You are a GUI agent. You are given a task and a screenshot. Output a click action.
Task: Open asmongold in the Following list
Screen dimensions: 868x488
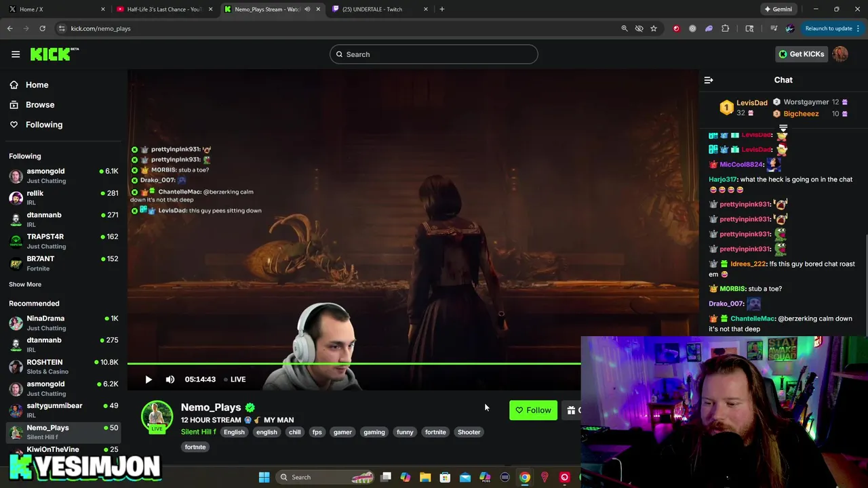tap(64, 176)
